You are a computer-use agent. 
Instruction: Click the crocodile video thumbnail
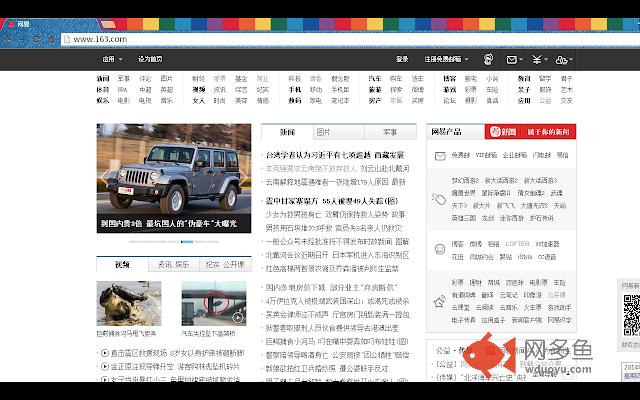click(129, 303)
